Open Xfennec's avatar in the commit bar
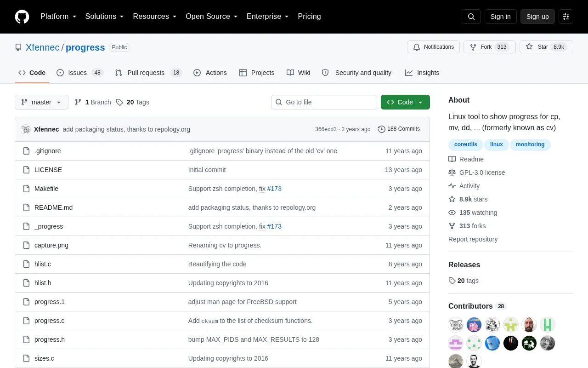The height and width of the screenshot is (368, 588). (x=26, y=129)
